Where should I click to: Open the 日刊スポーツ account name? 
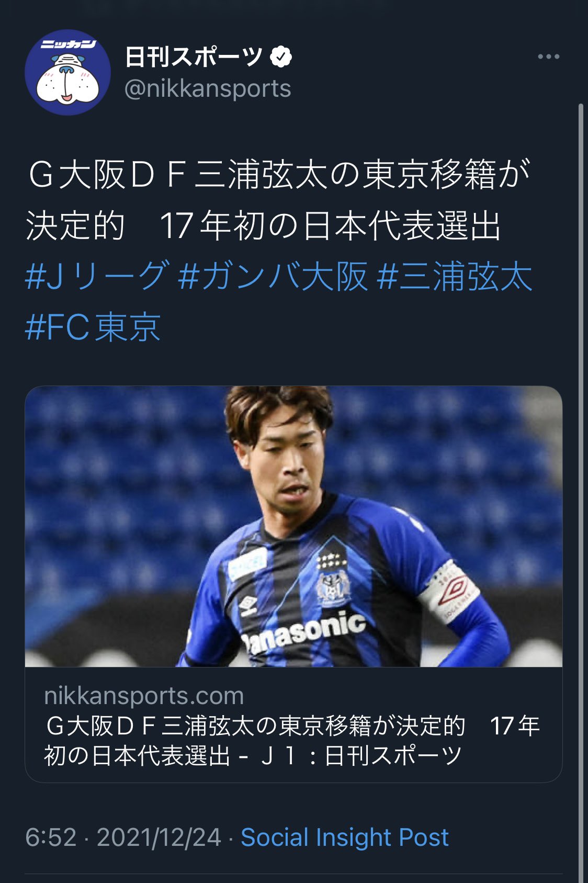click(x=194, y=56)
